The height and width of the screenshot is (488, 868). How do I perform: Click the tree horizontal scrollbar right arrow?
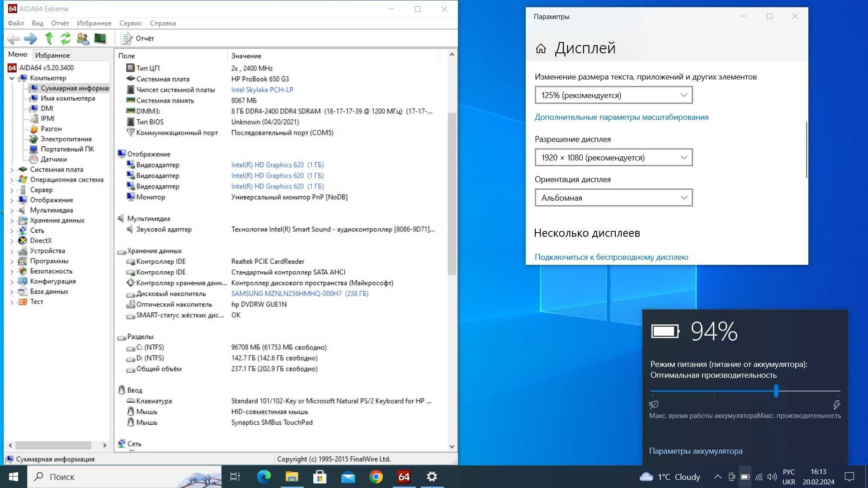click(104, 446)
